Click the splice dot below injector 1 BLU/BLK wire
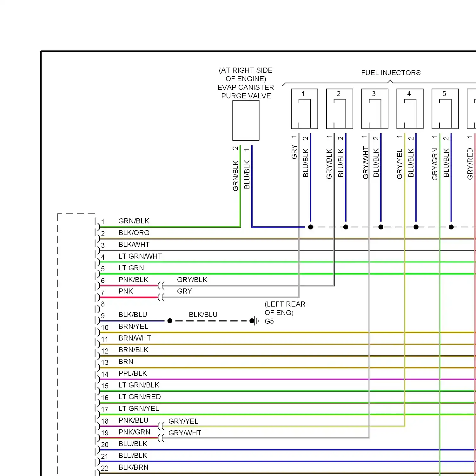Screen dimensions: 476x476 pyautogui.click(x=311, y=227)
